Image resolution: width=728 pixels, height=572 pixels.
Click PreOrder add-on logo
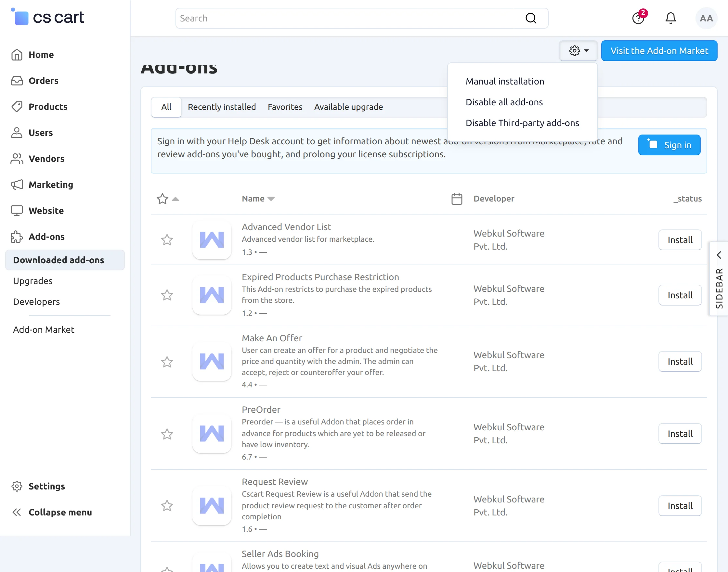point(212,434)
